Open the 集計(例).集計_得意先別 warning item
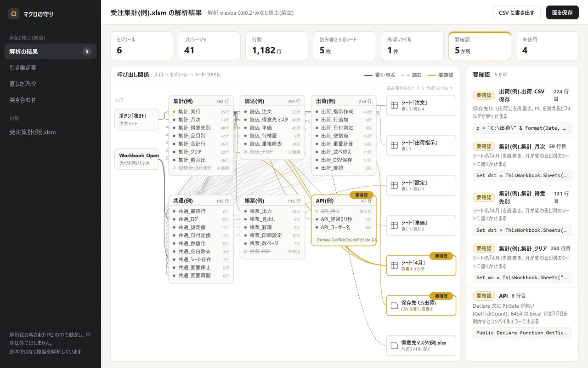 [522, 213]
